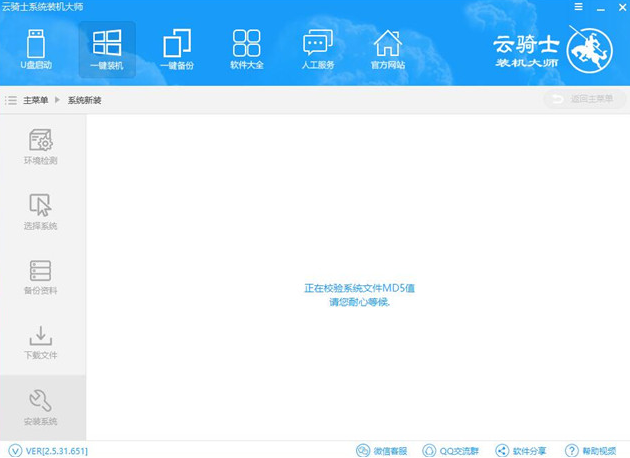Select the 一键装机 tab
Viewport: 630px width, 458px height.
[x=107, y=49]
